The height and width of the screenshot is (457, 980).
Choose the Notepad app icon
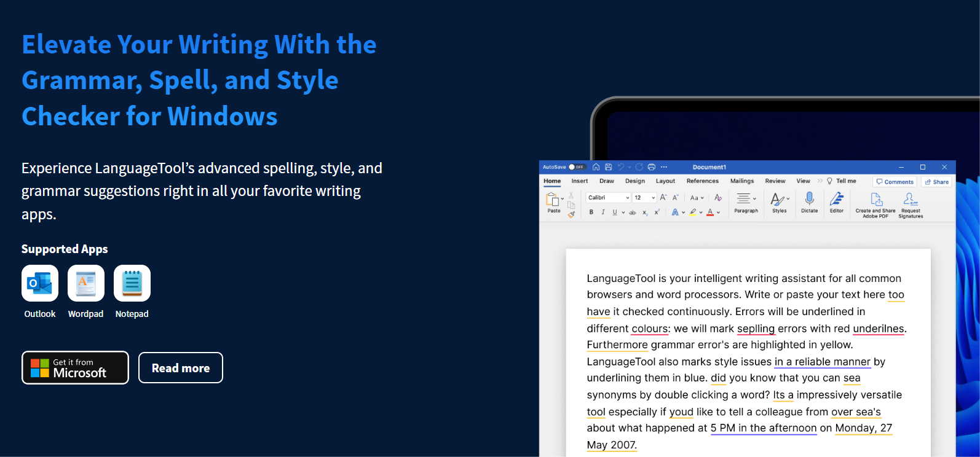132,283
